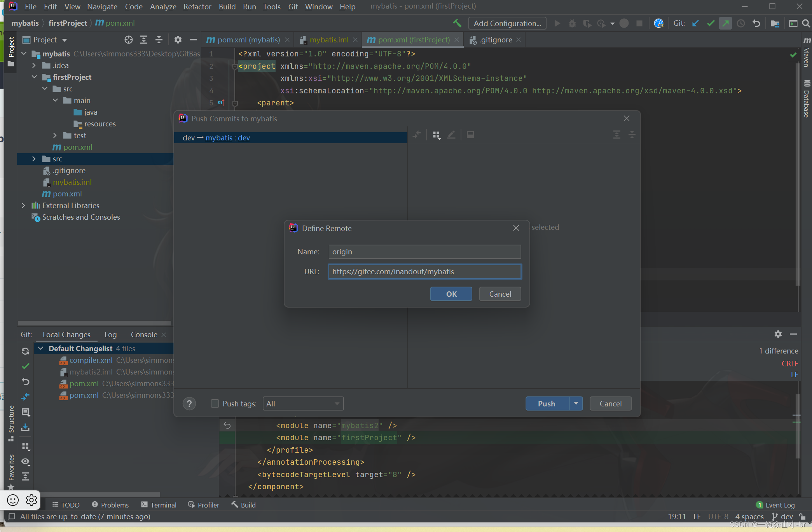
Task: Click the select opened file target icon
Action: click(x=129, y=40)
